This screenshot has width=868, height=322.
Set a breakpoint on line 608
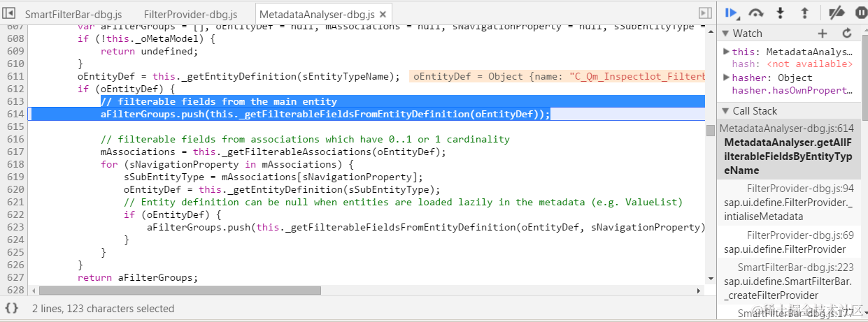(x=15, y=38)
